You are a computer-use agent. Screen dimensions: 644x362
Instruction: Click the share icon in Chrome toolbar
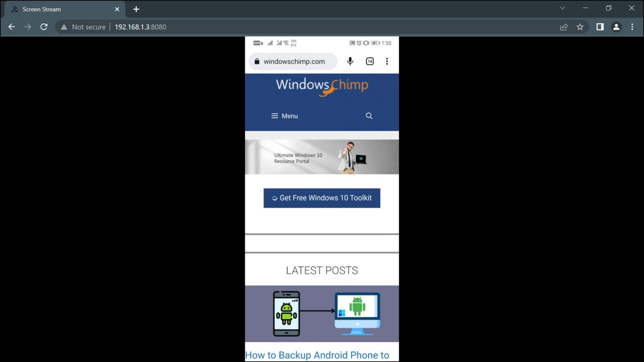pyautogui.click(x=564, y=26)
